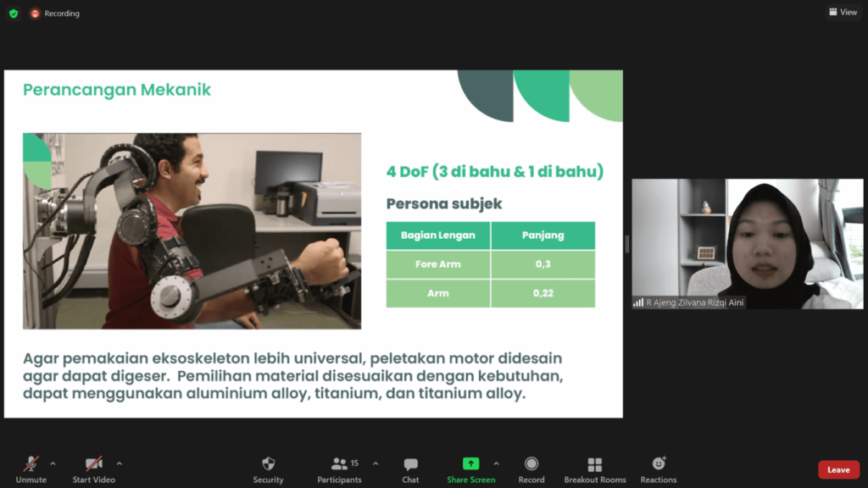Viewport: 868px width, 488px height.
Task: Select R Ajeng Zilvana's video thumbnail
Action: click(x=747, y=243)
